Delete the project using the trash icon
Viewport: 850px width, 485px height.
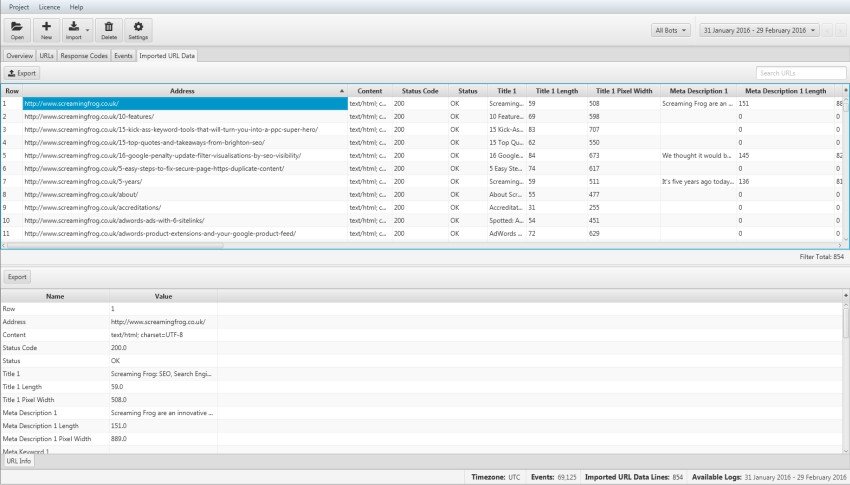(109, 30)
